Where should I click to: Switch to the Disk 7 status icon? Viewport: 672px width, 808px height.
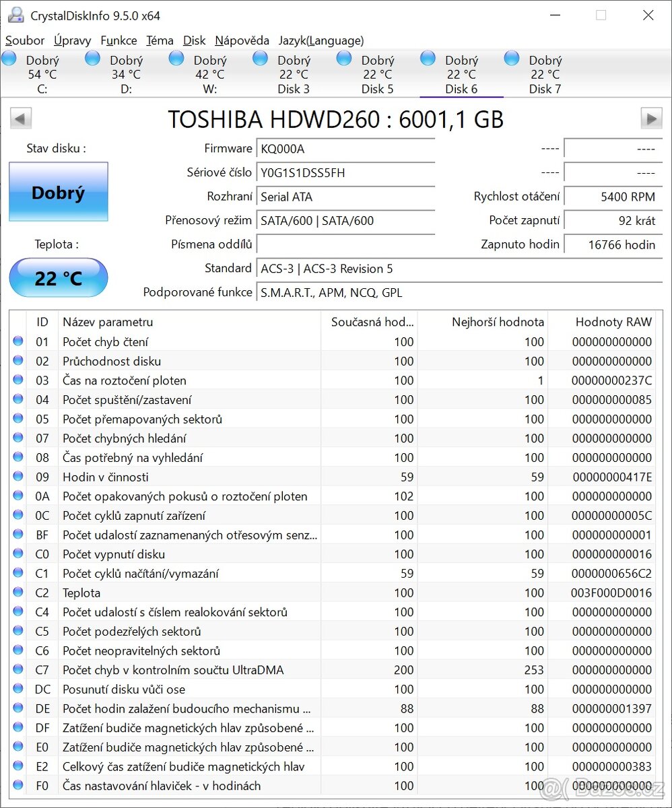point(512,58)
